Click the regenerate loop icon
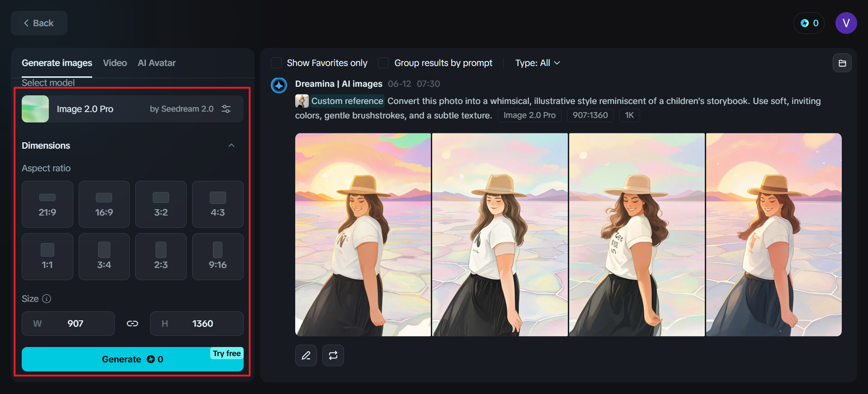Image resolution: width=868 pixels, height=394 pixels. (x=333, y=356)
